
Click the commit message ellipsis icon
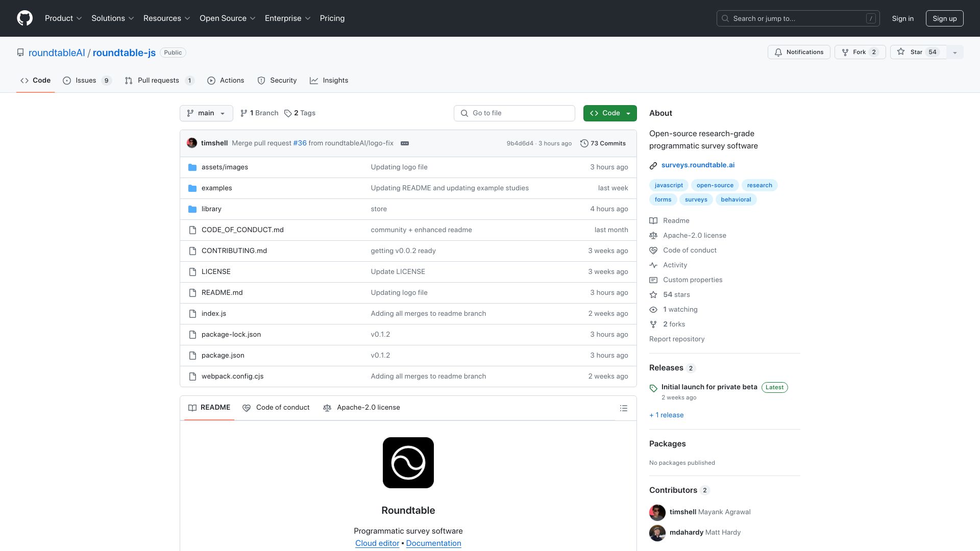coord(405,143)
